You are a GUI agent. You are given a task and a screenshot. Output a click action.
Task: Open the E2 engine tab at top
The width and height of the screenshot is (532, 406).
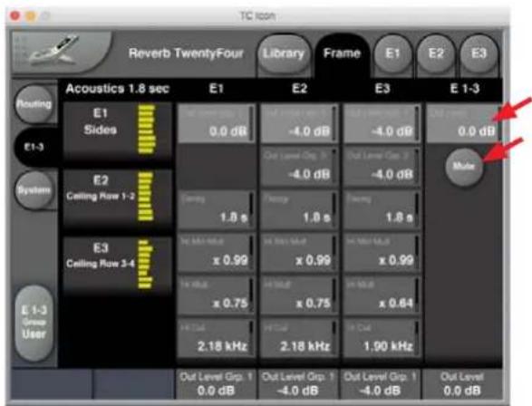tap(436, 53)
